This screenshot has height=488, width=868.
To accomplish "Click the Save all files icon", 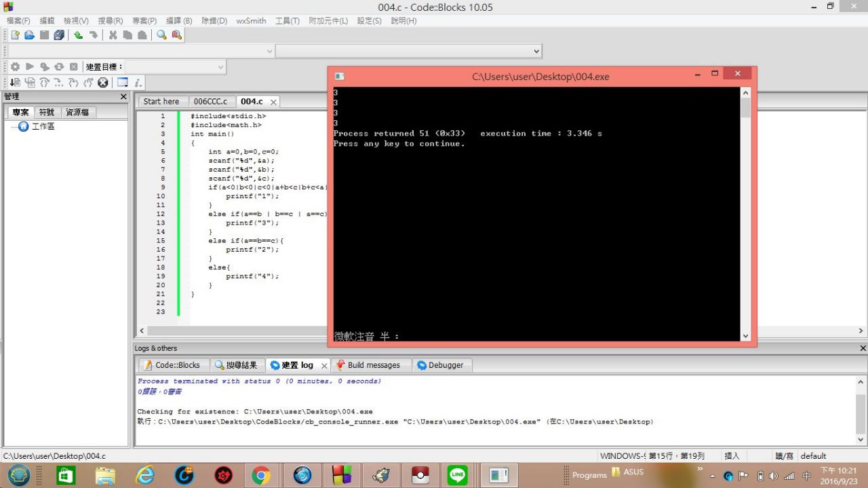I will 59,35.
